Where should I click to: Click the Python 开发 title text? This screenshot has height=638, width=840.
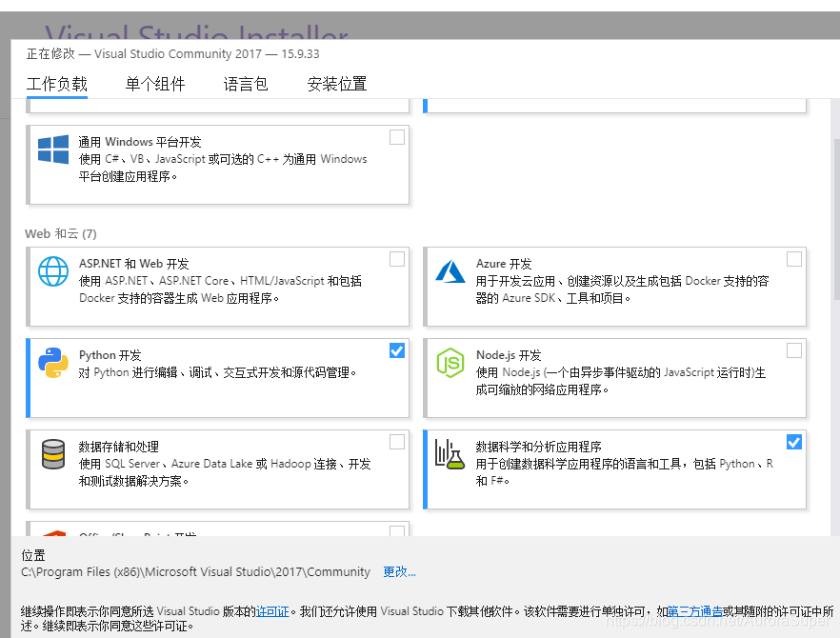pyautogui.click(x=110, y=355)
